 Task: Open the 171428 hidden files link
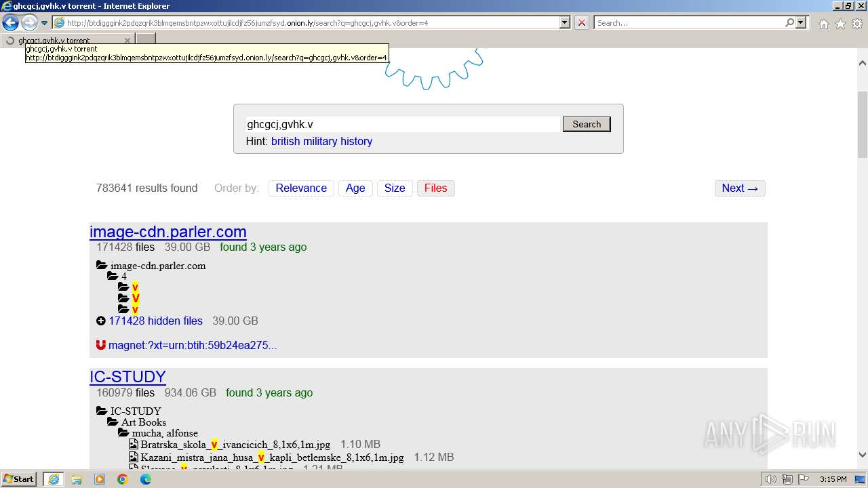pyautogui.click(x=155, y=321)
